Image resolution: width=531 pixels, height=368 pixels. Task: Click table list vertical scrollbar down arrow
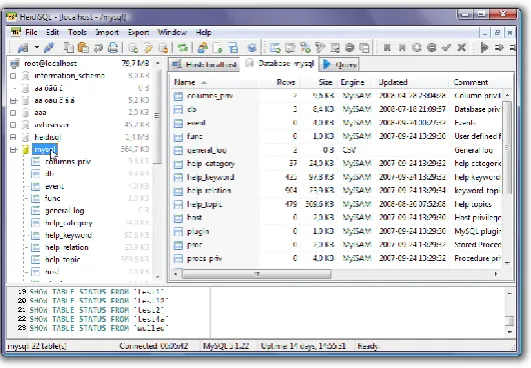point(507,263)
